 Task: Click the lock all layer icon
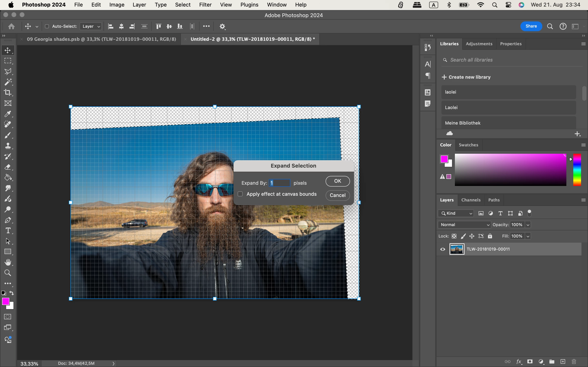click(490, 236)
